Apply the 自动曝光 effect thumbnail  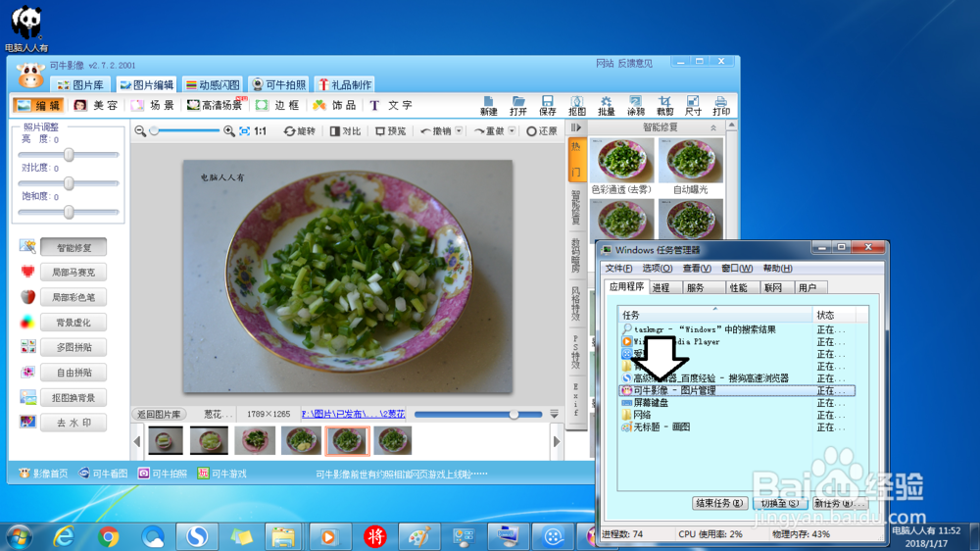[691, 160]
